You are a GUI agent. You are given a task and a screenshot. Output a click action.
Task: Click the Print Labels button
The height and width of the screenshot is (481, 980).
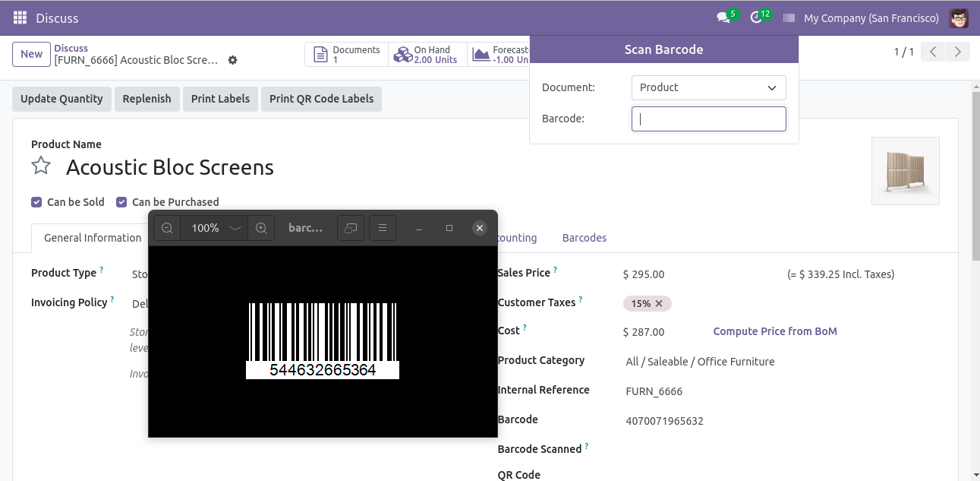pyautogui.click(x=220, y=99)
